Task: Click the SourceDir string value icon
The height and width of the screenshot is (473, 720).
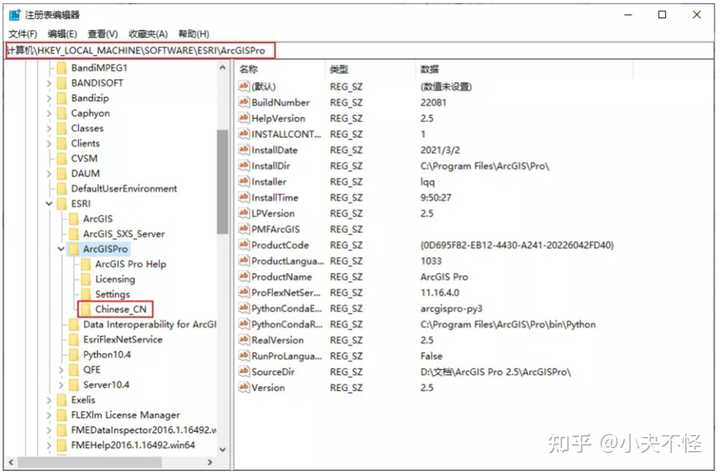Action: click(x=244, y=372)
